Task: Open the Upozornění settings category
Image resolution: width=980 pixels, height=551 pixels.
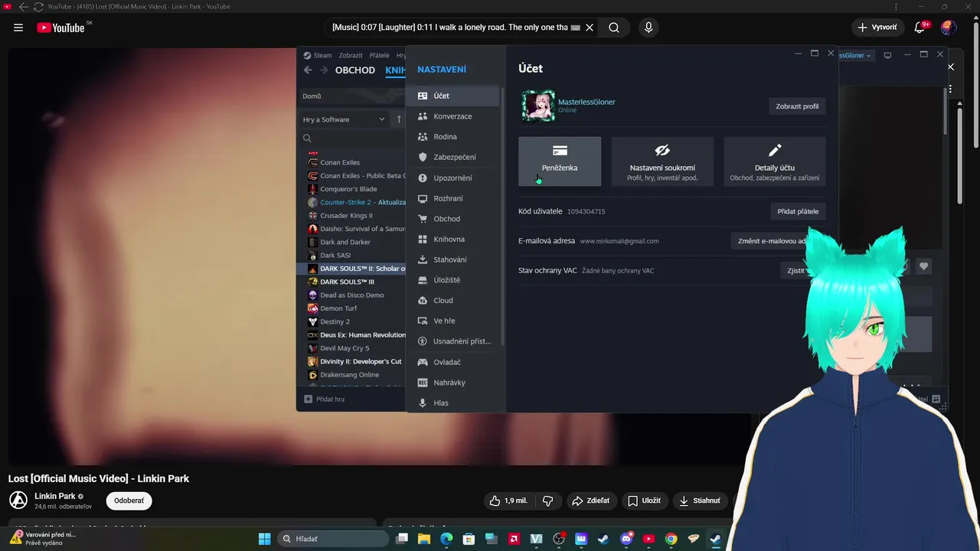Action: click(x=454, y=178)
